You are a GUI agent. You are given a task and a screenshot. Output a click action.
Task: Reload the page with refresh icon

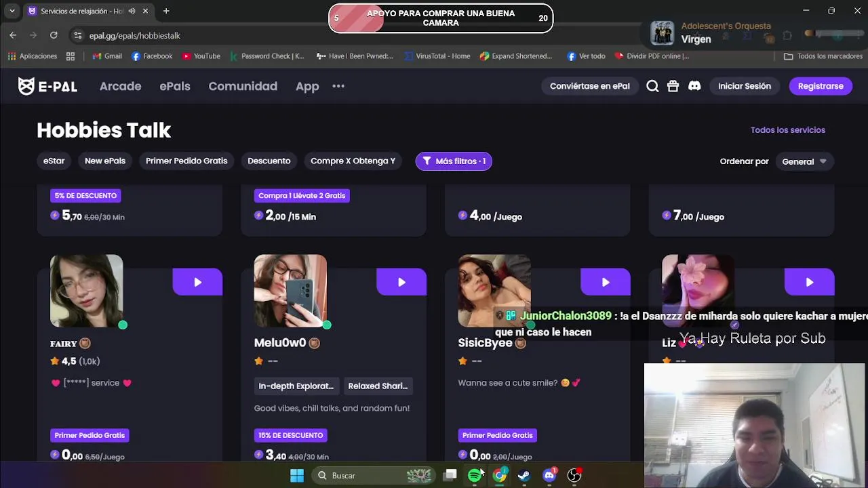54,35
